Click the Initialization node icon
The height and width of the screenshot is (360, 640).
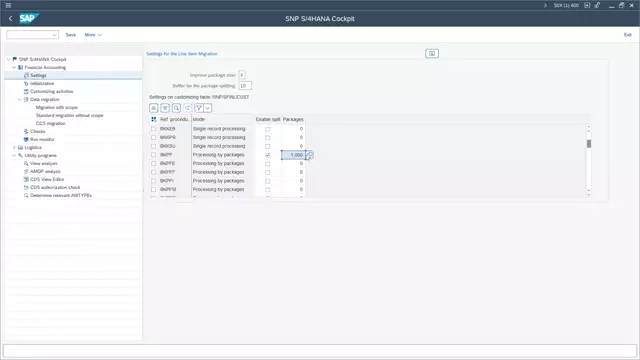tap(26, 83)
